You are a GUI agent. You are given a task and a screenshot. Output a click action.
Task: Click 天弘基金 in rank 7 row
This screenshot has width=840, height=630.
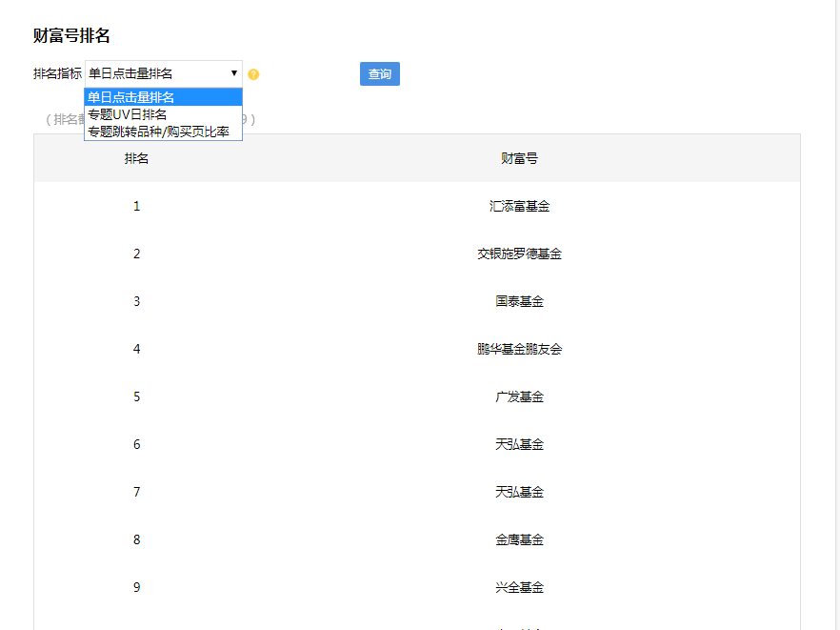tap(519, 492)
